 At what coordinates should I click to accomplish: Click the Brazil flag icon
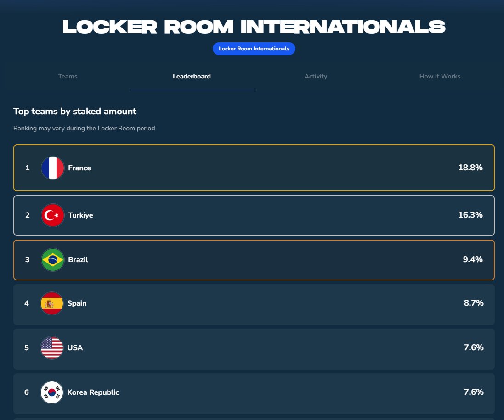coord(52,260)
